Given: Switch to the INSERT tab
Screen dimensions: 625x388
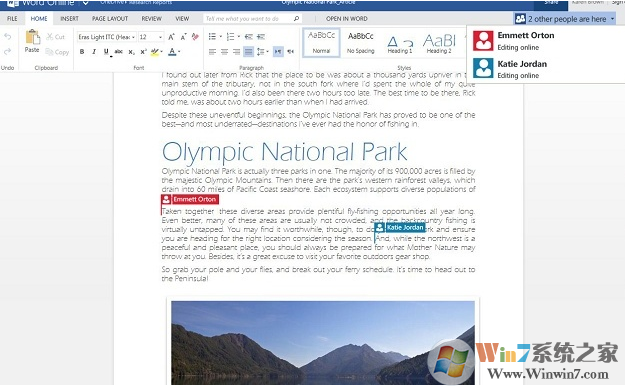Looking at the screenshot, I should (69, 19).
